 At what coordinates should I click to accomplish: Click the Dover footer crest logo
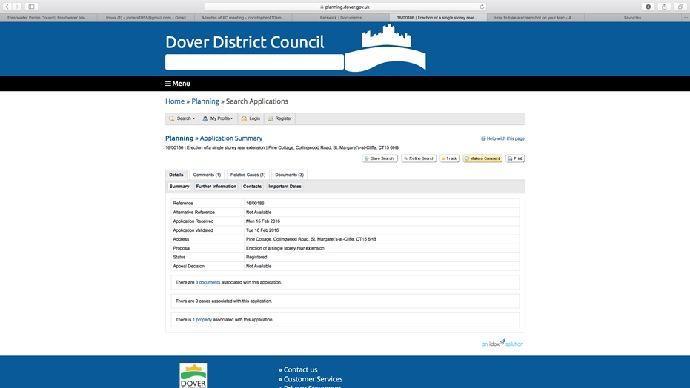coord(193,375)
